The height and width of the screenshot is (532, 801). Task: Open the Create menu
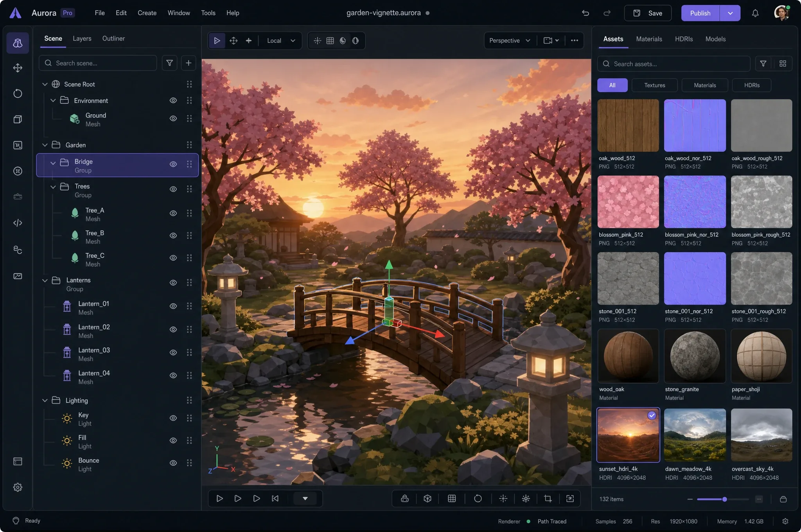coord(147,13)
